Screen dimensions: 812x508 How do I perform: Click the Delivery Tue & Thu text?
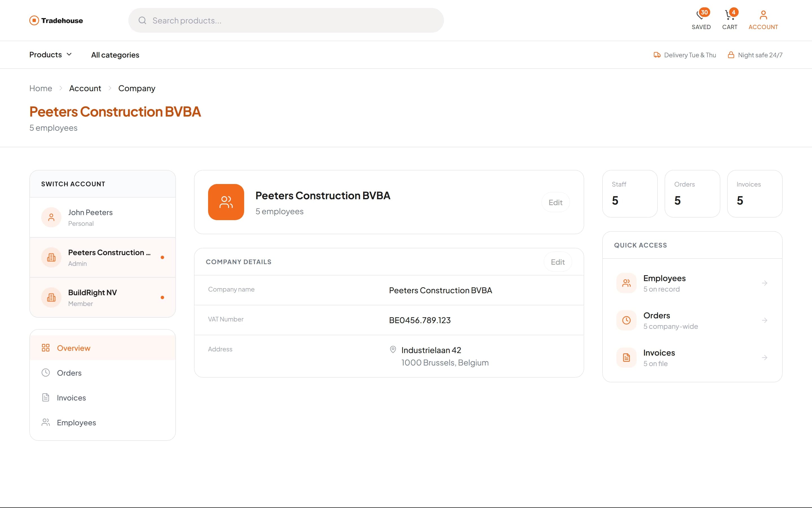[690, 55]
